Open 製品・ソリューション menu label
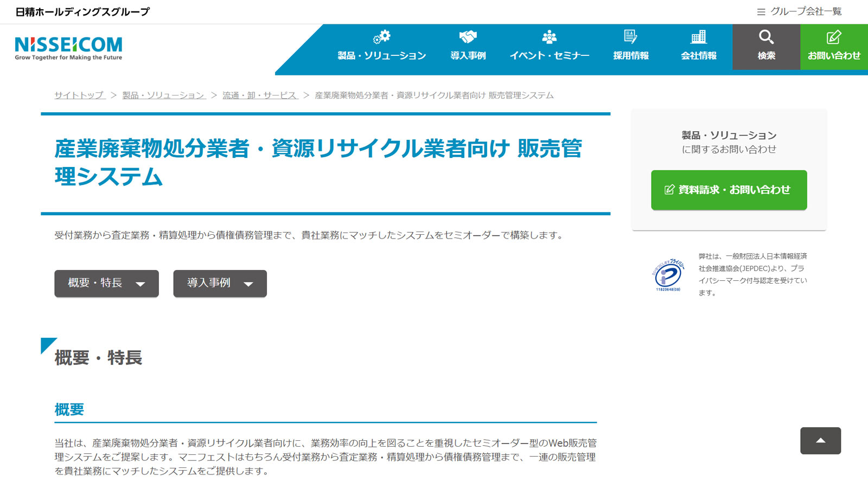The height and width of the screenshot is (488, 868). point(381,55)
